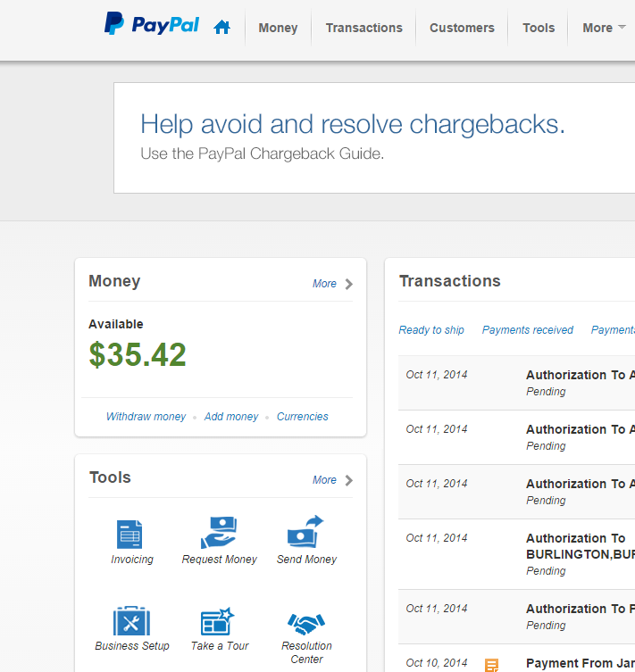The image size is (635, 672).
Task: Open the Business Setup icon
Action: (131, 620)
